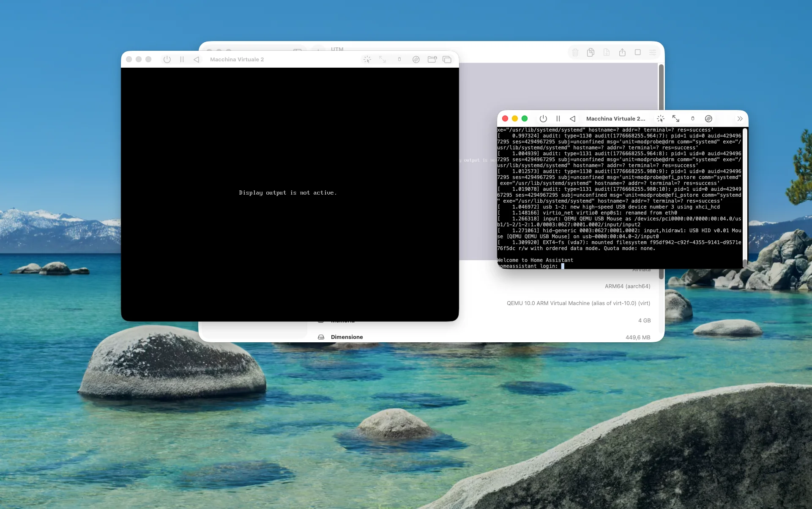Open VM settings with the sliders icon
This screenshot has width=812, height=509.
[652, 52]
